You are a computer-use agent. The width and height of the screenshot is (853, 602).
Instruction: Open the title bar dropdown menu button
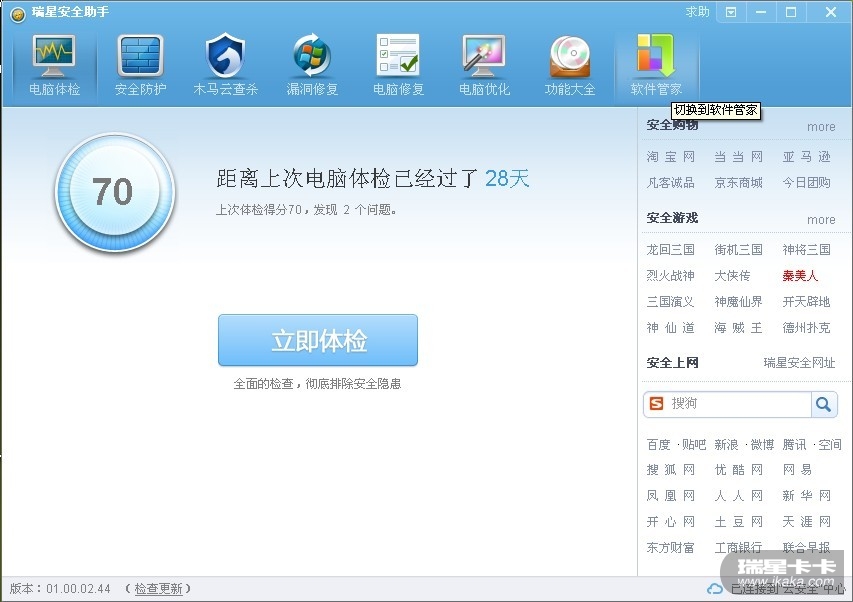click(731, 12)
